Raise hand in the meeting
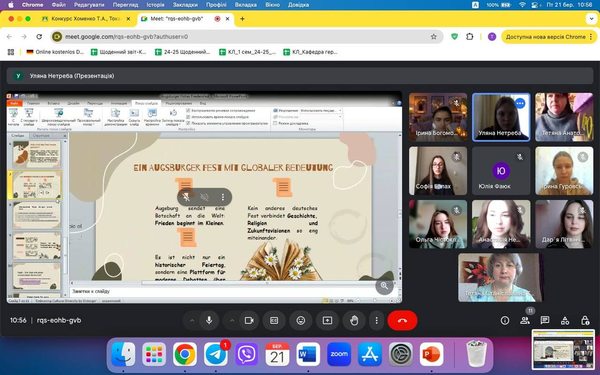Screen dimensions: 600x375 click(x=354, y=320)
